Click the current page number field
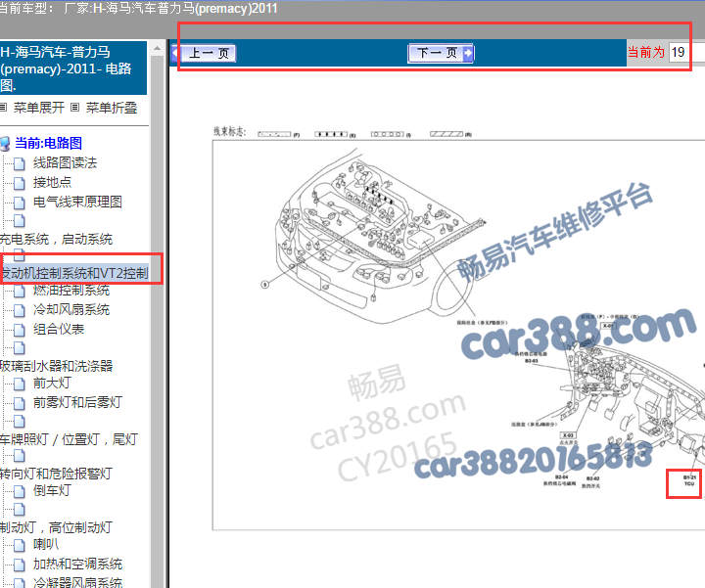The image size is (705, 588). pos(680,53)
